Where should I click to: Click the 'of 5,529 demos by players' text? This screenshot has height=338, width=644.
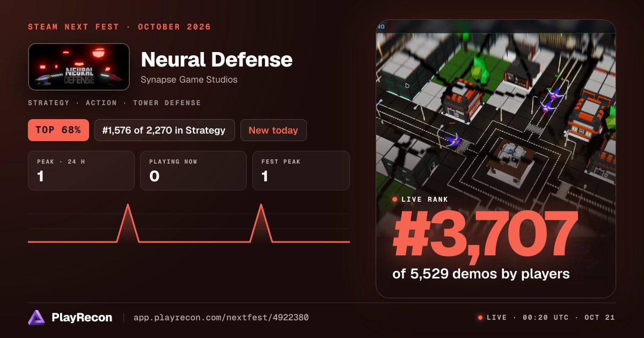coord(481,274)
